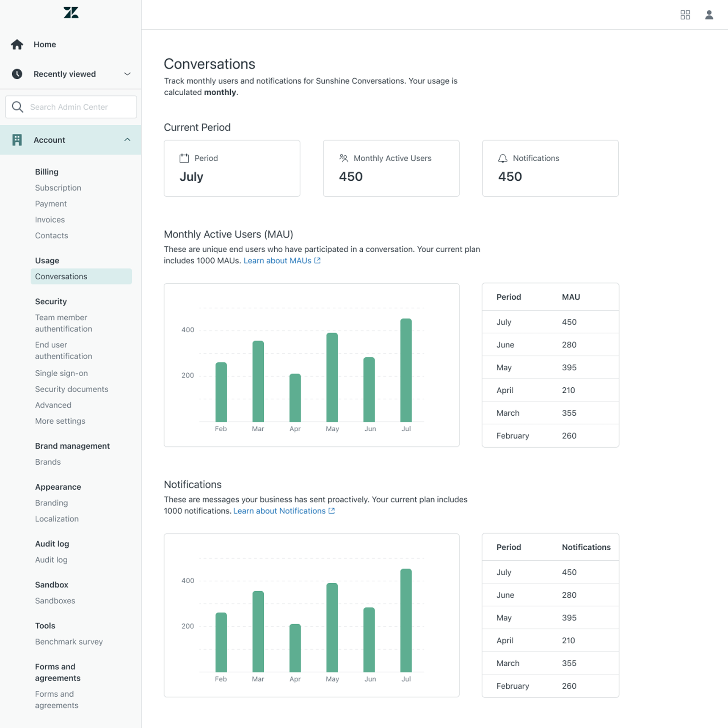Select the Apr bar in Notifications chart
Screen dimensions: 728x728
[295, 648]
